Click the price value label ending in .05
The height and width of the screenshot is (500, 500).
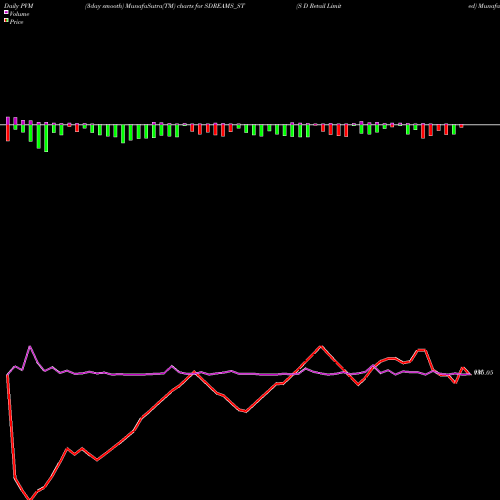[x=483, y=373]
